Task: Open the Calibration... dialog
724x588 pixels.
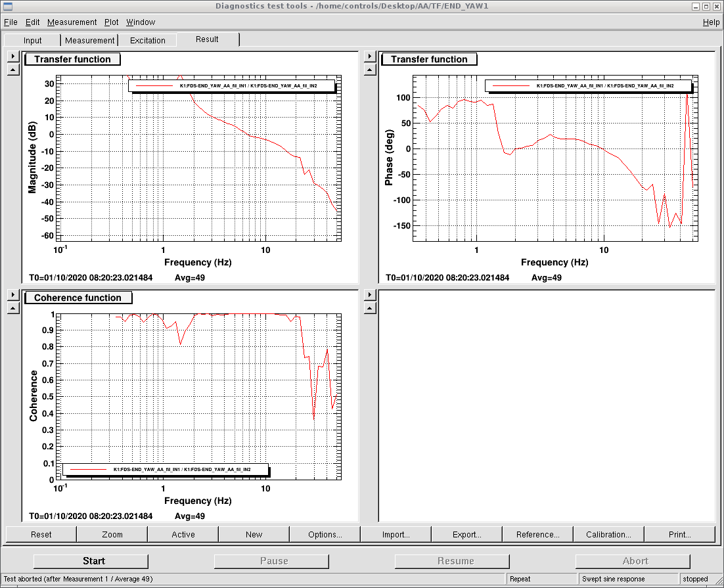Action: coord(608,534)
